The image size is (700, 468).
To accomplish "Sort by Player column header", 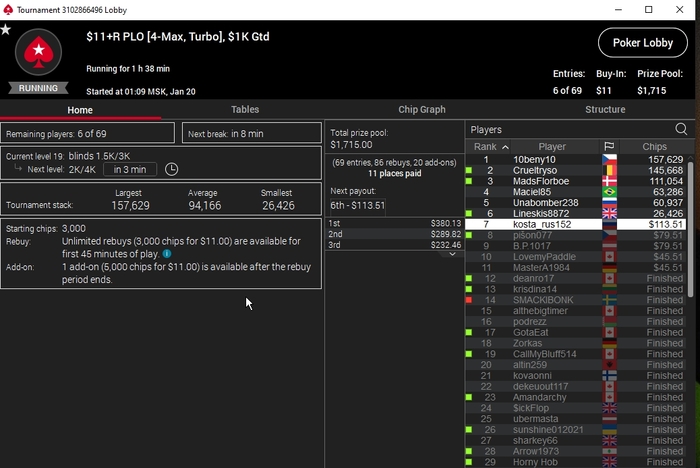I will (x=552, y=146).
